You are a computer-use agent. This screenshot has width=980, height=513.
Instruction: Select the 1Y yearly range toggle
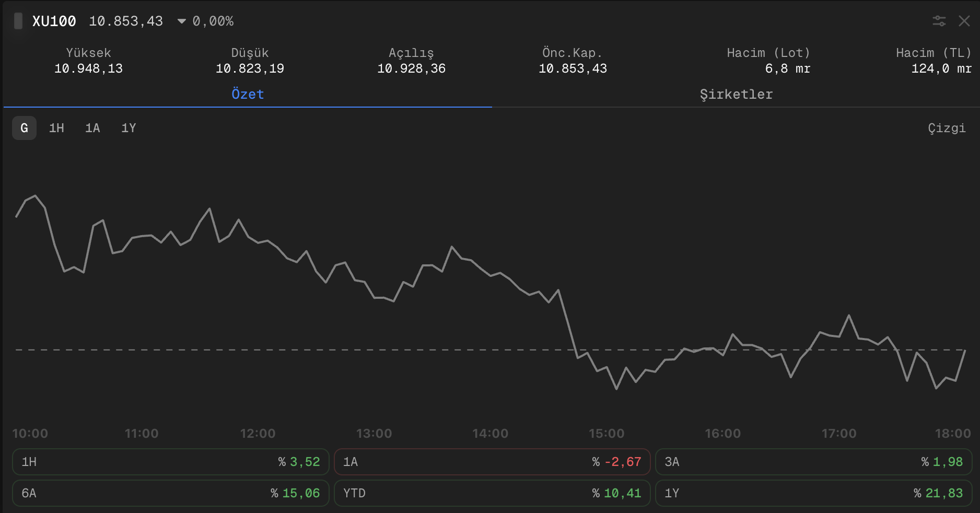129,128
